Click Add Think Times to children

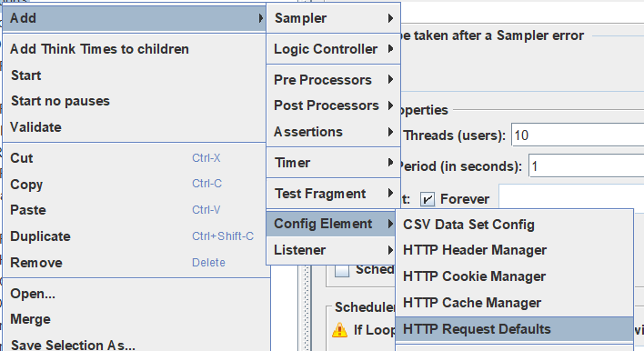(x=135, y=49)
